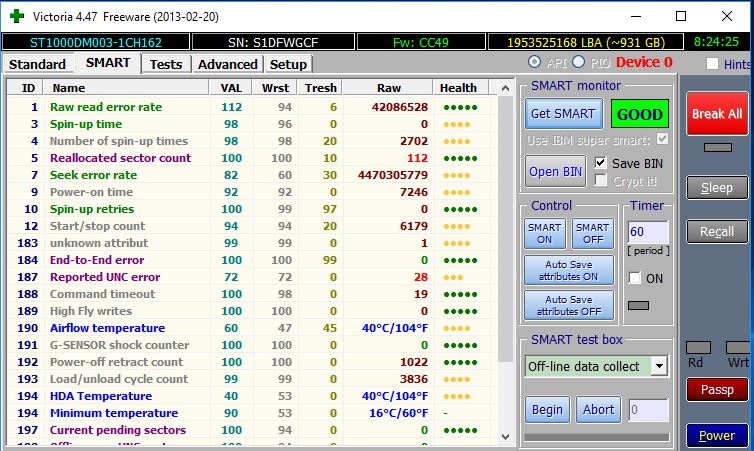Screen dimensions: 754x451
Task: Enable the Hints checkbox
Action: [x=712, y=64]
